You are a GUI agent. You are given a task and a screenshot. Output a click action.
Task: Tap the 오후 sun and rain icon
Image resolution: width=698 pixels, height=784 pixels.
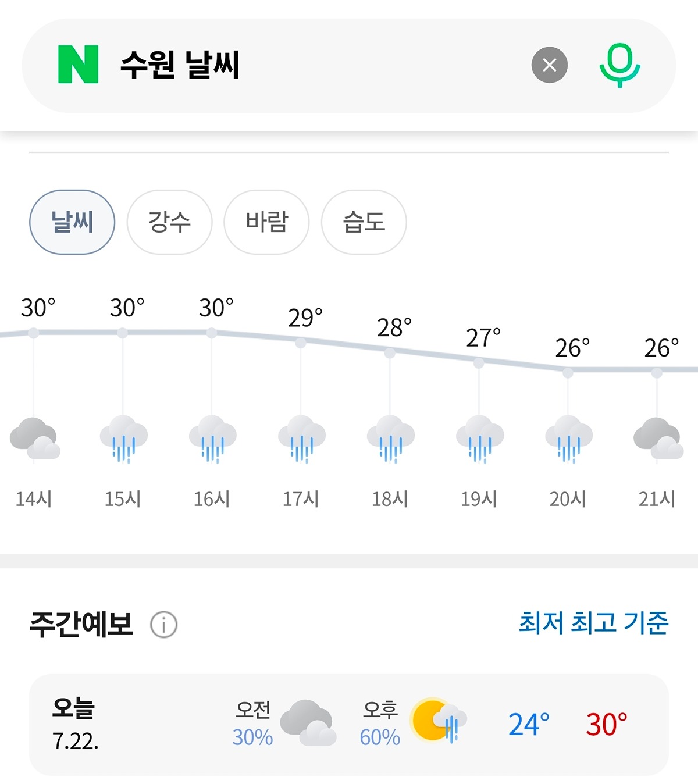pos(439,720)
